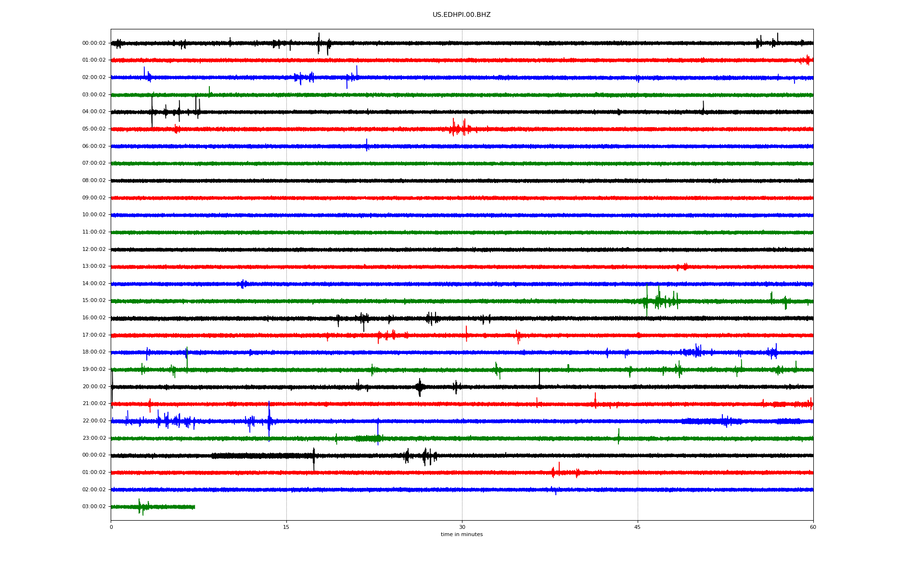This screenshot has width=924, height=578.
Task: Click the 08:00:02 row label
Action: [94, 181]
